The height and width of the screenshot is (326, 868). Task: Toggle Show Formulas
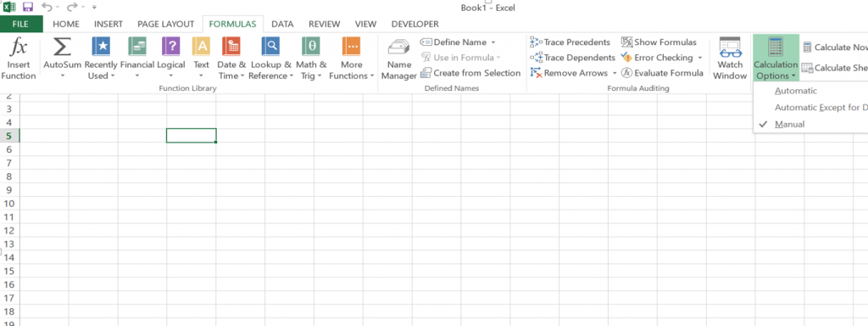click(x=659, y=42)
